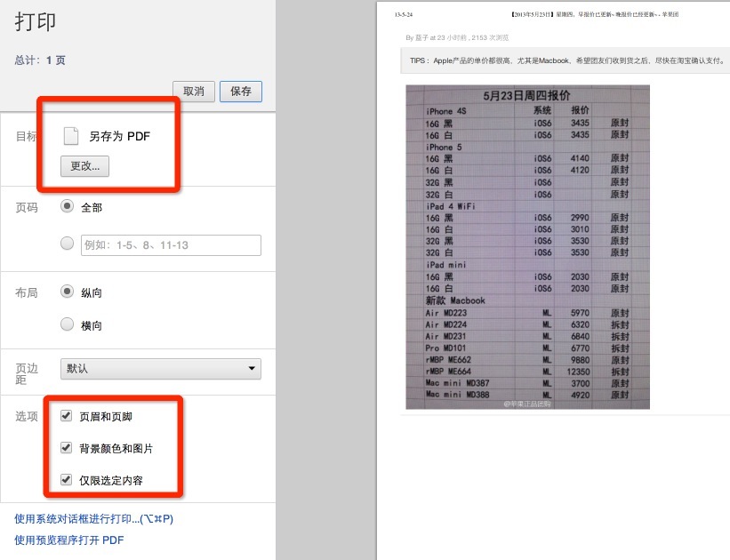The width and height of the screenshot is (730, 560).
Task: Choose the 横向 landscape layout option
Action: coord(67,324)
